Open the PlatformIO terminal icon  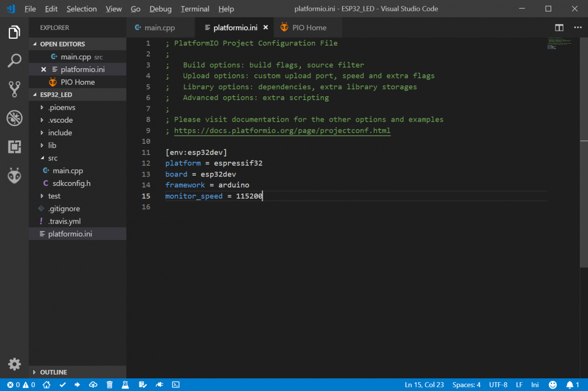point(176,385)
